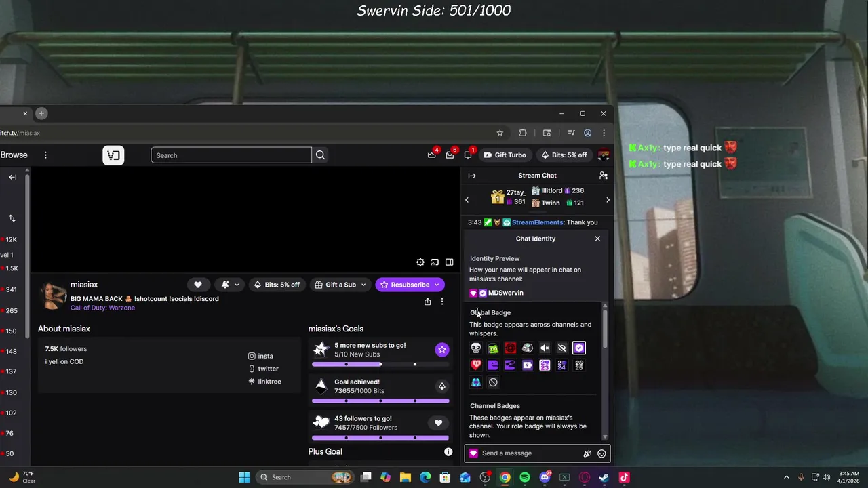Viewport: 868px width, 488px height.
Task: Select the crossed-eye no-video badge
Action: [x=561, y=348]
